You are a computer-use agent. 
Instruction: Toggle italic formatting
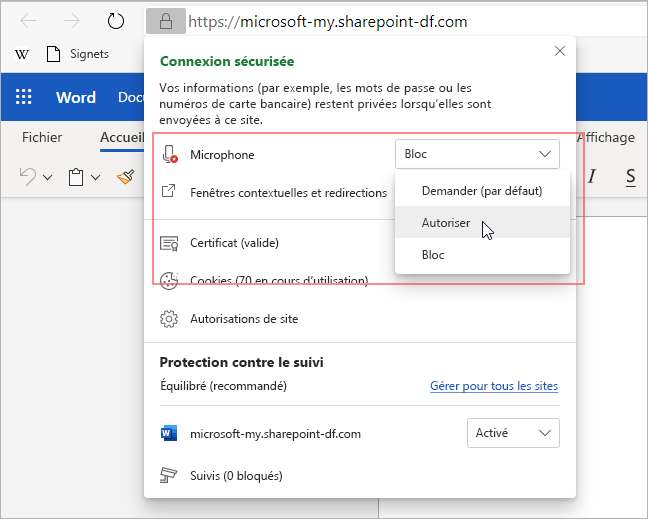(x=592, y=176)
